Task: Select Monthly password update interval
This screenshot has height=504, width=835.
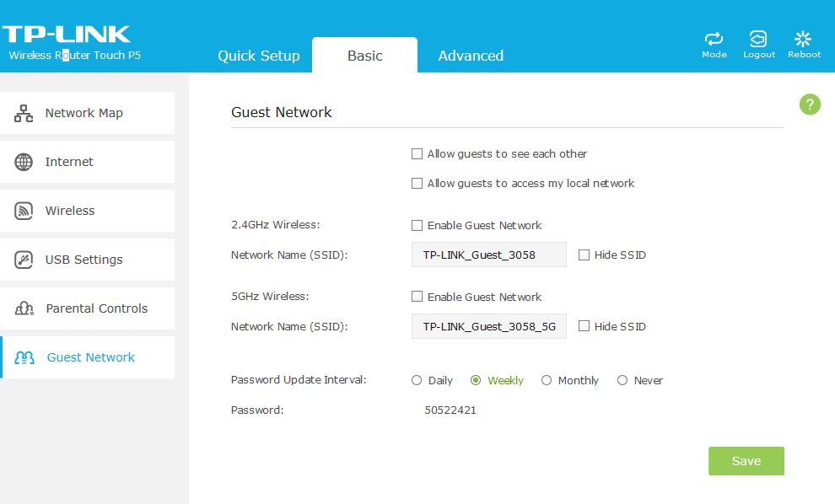Action: coord(547,380)
